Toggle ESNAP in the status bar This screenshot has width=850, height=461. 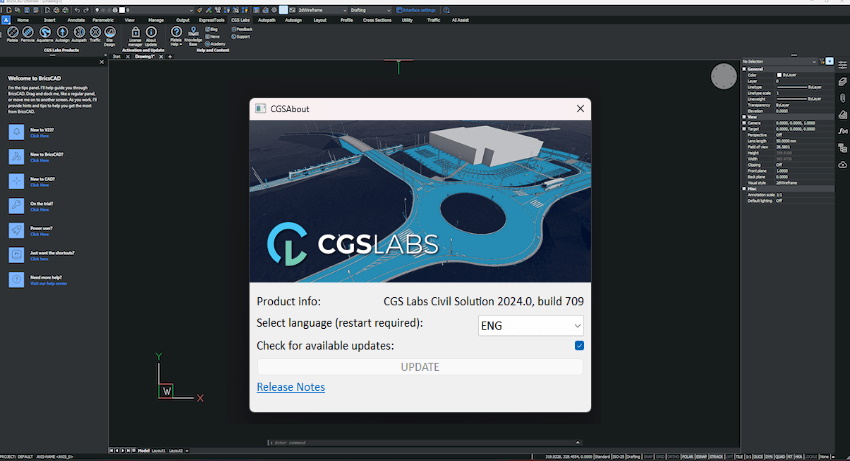[x=701, y=457]
